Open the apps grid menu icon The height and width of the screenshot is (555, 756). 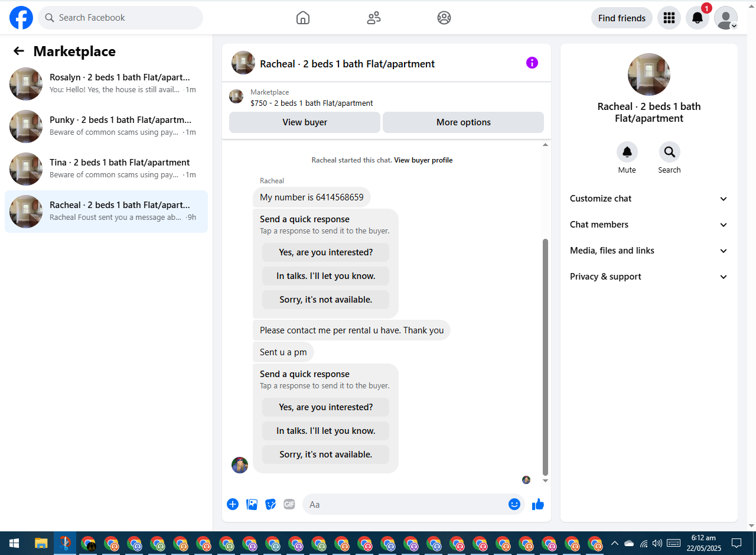coord(669,18)
